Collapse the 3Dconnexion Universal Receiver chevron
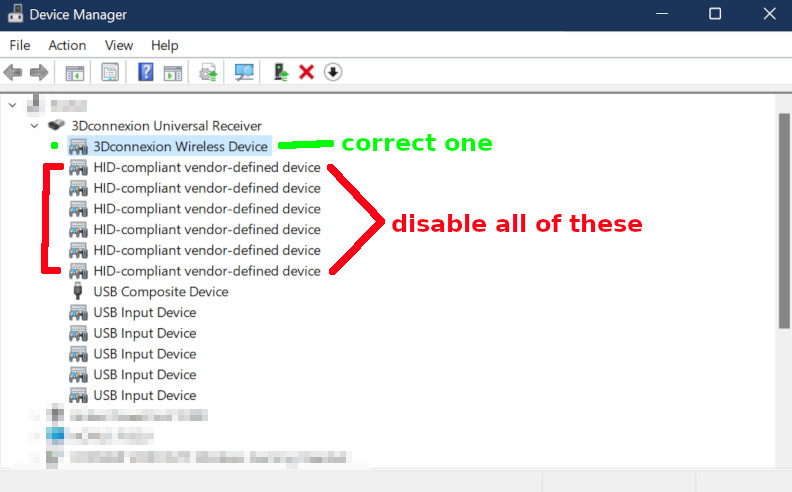The image size is (792, 492). pos(34,126)
